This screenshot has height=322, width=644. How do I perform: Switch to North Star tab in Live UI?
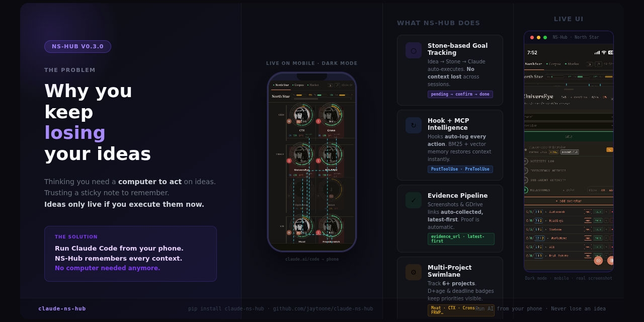(534, 64)
